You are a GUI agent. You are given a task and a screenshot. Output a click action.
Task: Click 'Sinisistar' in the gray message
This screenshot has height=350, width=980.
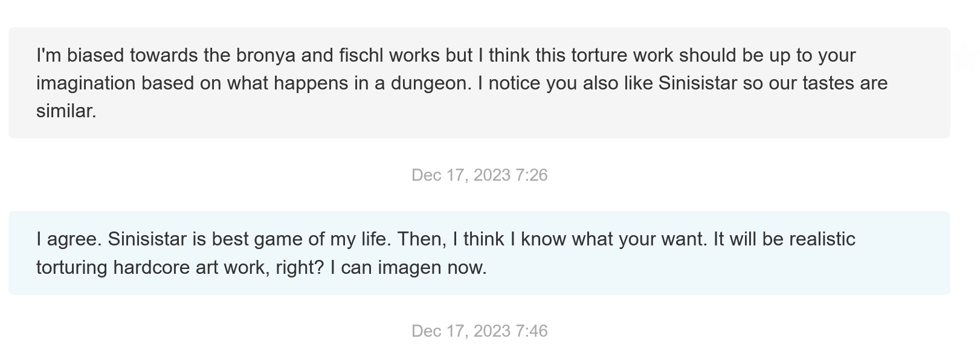pyautogui.click(x=698, y=83)
